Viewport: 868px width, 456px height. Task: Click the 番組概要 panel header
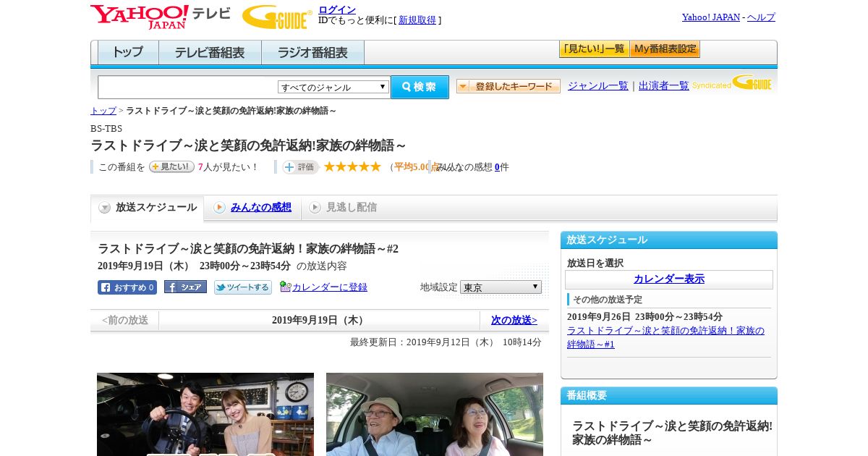coord(669,396)
